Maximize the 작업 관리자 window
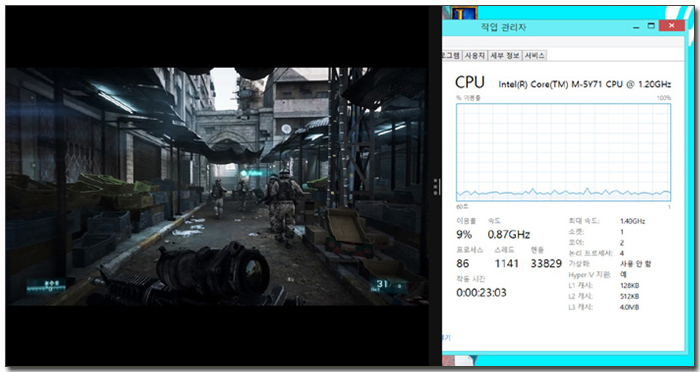This screenshot has width=700, height=372. [651, 26]
